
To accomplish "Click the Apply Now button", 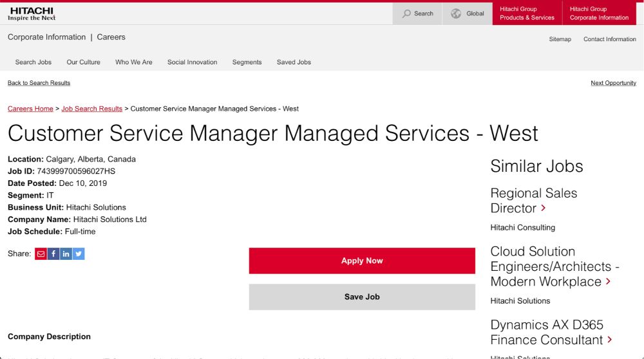I will click(x=362, y=261).
